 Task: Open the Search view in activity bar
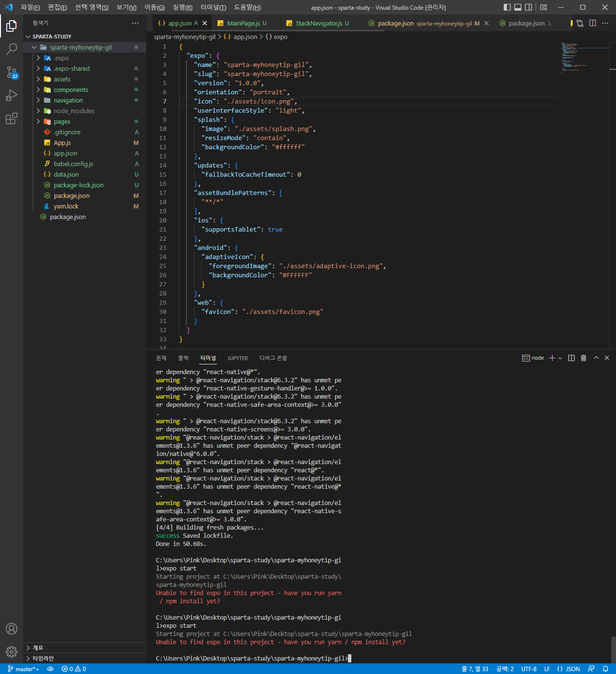tap(12, 49)
